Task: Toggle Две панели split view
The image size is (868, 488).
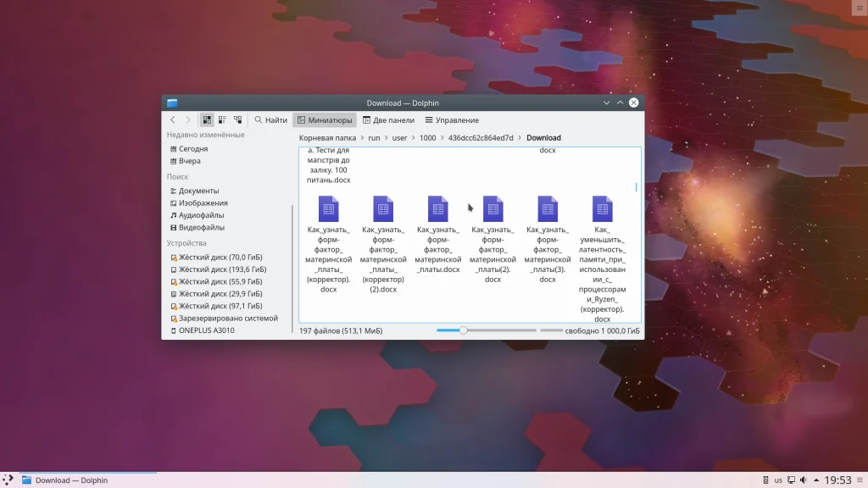Action: [389, 120]
